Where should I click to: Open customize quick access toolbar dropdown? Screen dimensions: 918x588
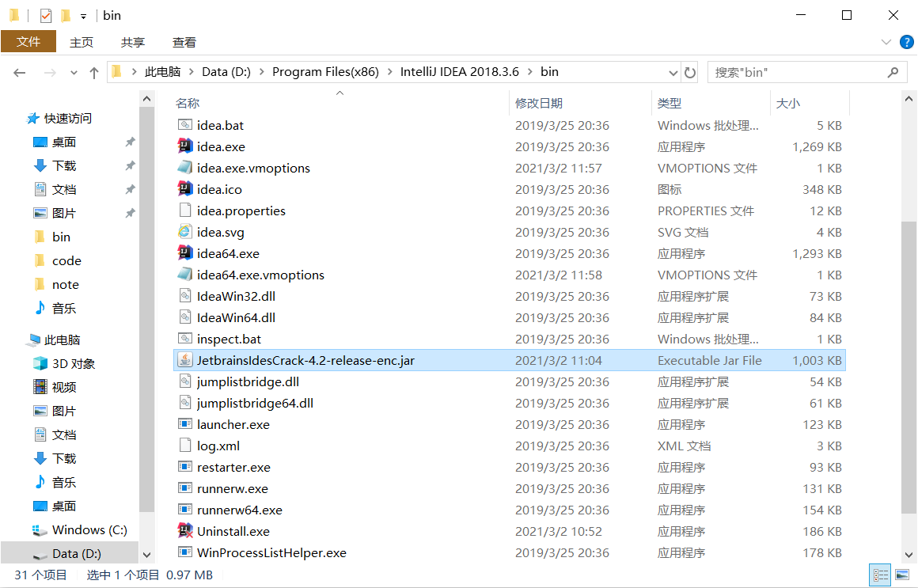coord(83,17)
